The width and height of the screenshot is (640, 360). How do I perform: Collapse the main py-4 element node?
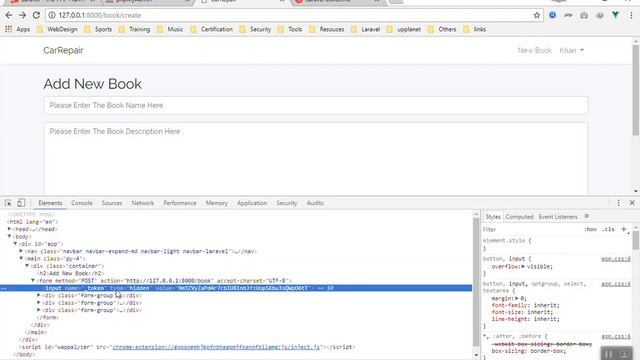(21, 258)
